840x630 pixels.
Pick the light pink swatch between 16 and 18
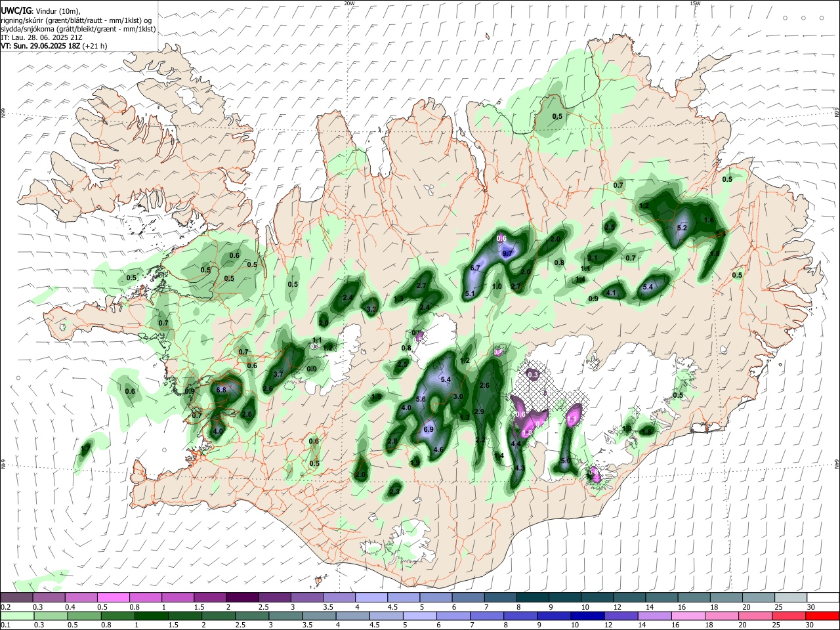tap(688, 617)
